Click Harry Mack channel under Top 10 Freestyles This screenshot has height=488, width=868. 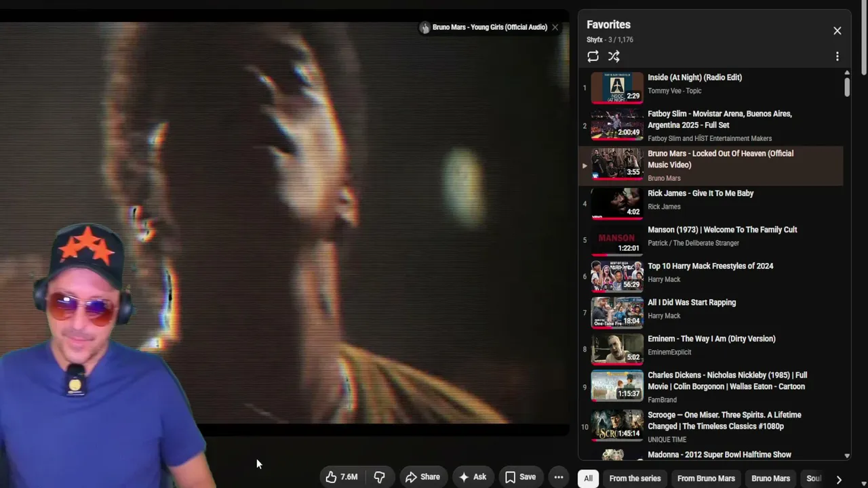[x=664, y=279]
